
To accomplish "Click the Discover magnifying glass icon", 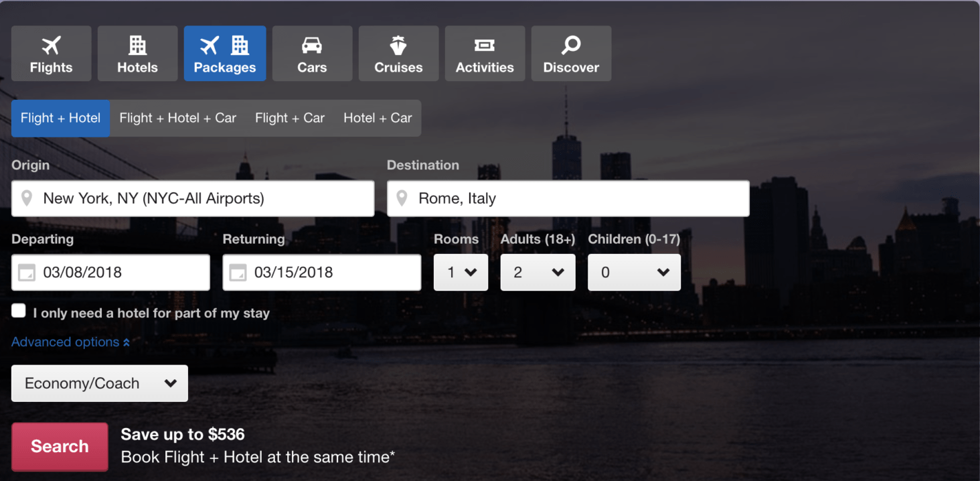I will (571, 43).
